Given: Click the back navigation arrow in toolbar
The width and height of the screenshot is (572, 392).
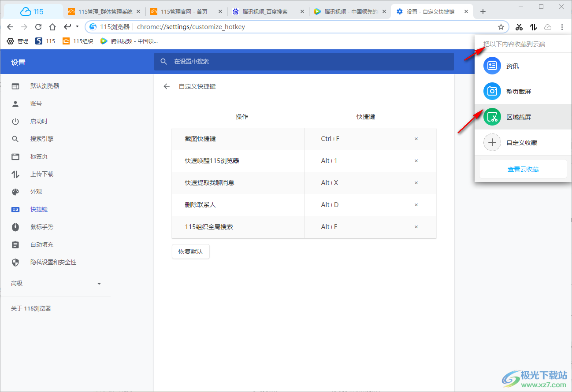Looking at the screenshot, I should point(10,27).
